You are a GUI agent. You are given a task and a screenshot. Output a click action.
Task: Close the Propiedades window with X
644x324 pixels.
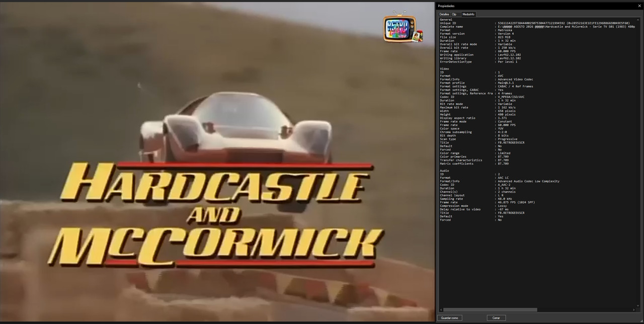(639, 6)
